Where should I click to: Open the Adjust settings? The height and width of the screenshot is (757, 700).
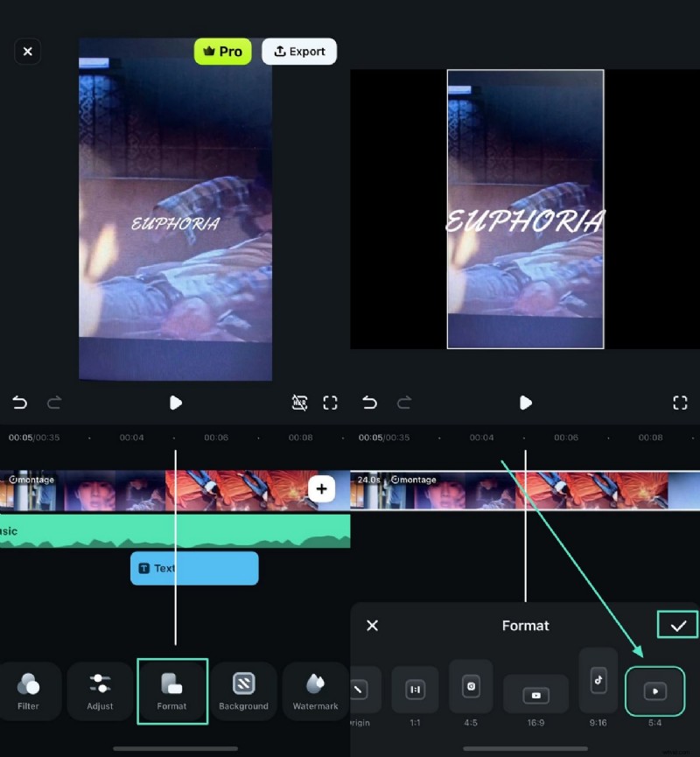click(101, 691)
